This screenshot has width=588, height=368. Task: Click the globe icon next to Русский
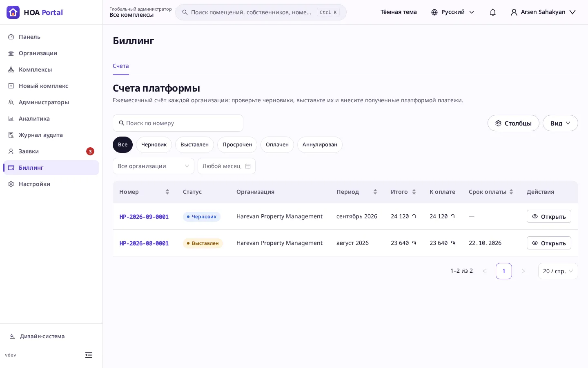coord(434,12)
